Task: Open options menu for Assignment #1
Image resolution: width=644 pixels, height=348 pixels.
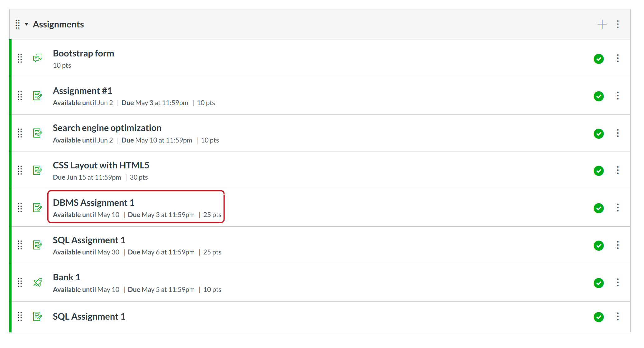Action: [618, 96]
